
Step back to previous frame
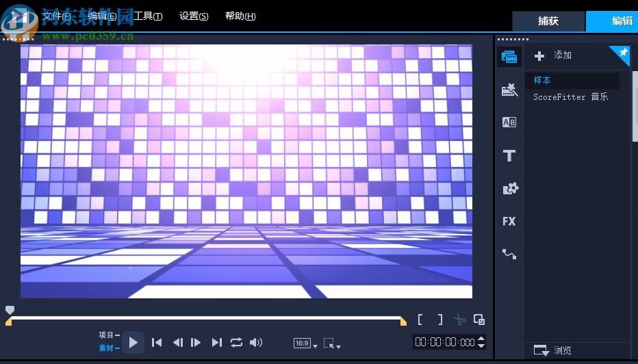coord(178,342)
